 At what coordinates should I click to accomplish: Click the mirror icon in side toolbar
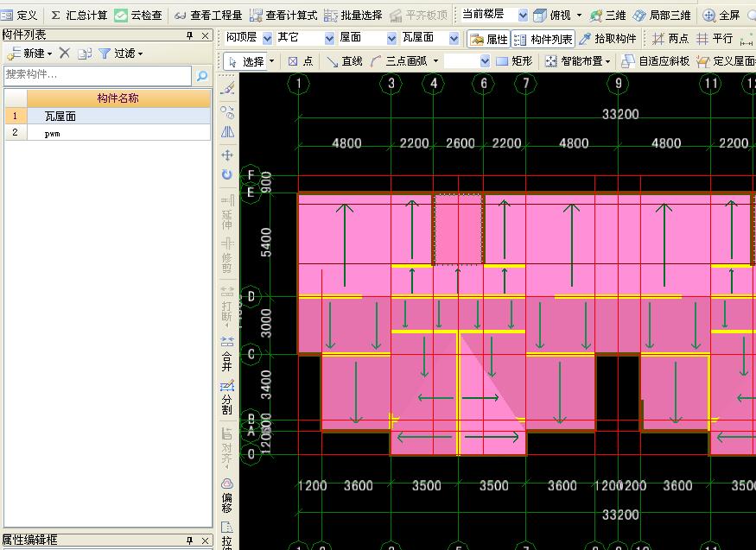click(227, 132)
